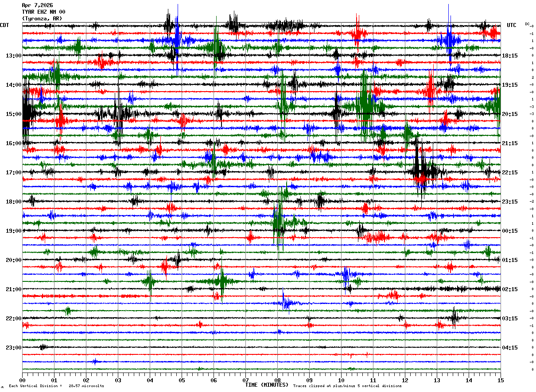Select the 22:00 CDT time label
The width and height of the screenshot is (536, 392).
(x=14, y=319)
